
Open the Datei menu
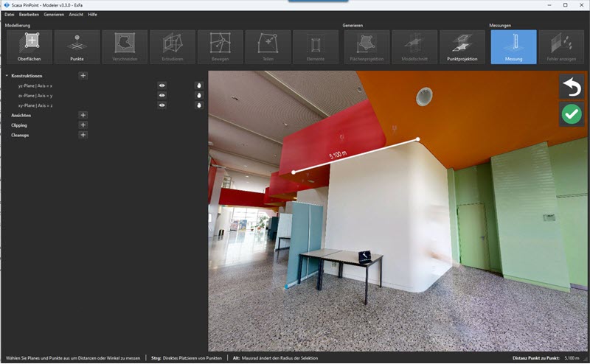tap(10, 14)
